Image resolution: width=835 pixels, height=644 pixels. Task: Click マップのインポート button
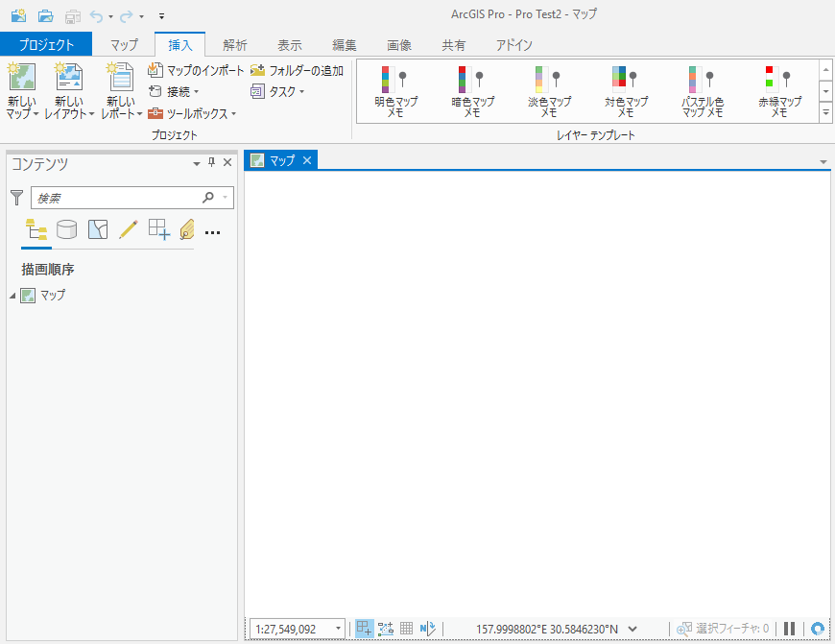click(196, 70)
